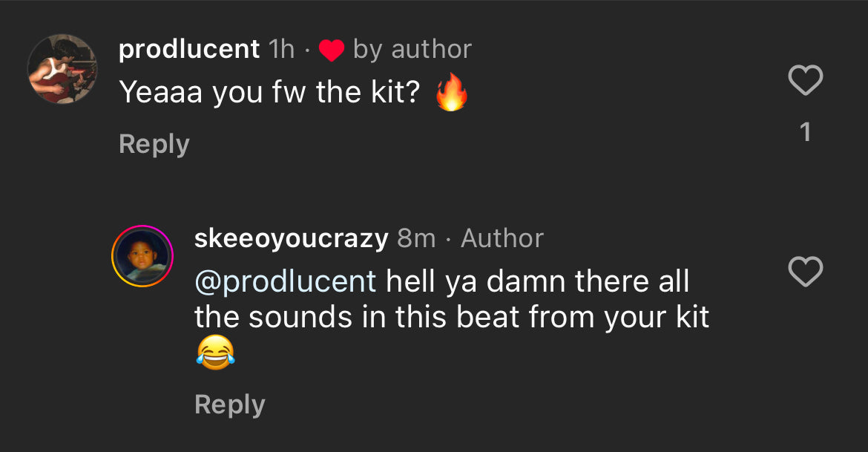Click the laughing crying emoji in the reply

pos(215,353)
